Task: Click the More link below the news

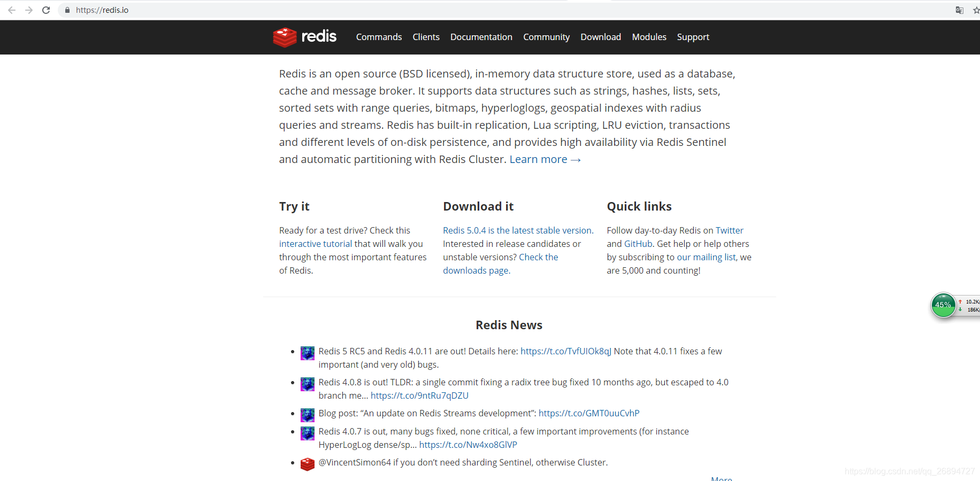Action: (x=722, y=478)
